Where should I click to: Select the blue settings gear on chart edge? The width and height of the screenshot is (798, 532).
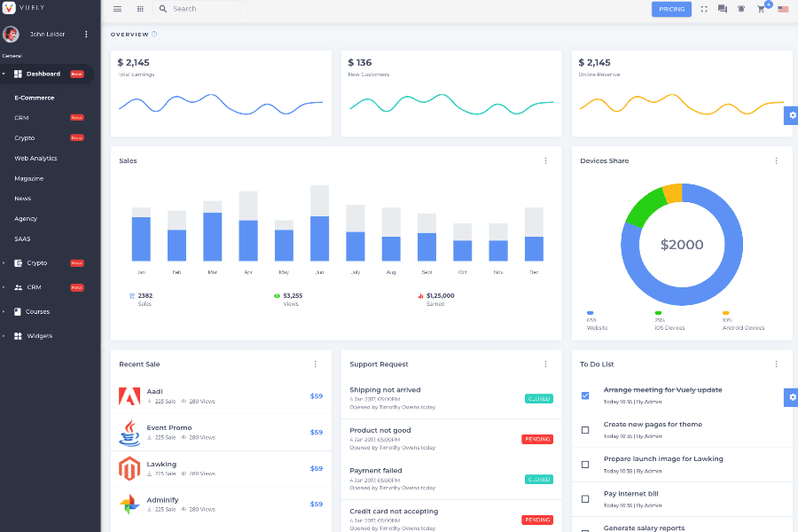791,115
